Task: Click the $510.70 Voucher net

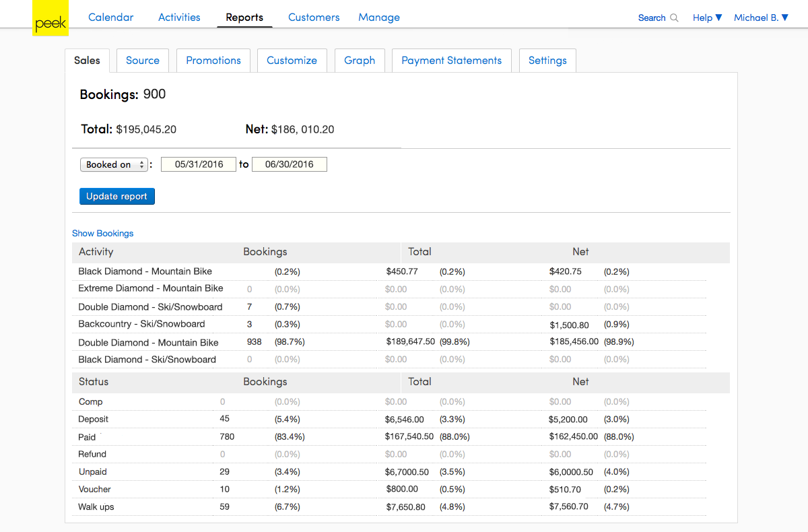Action: 565,489
